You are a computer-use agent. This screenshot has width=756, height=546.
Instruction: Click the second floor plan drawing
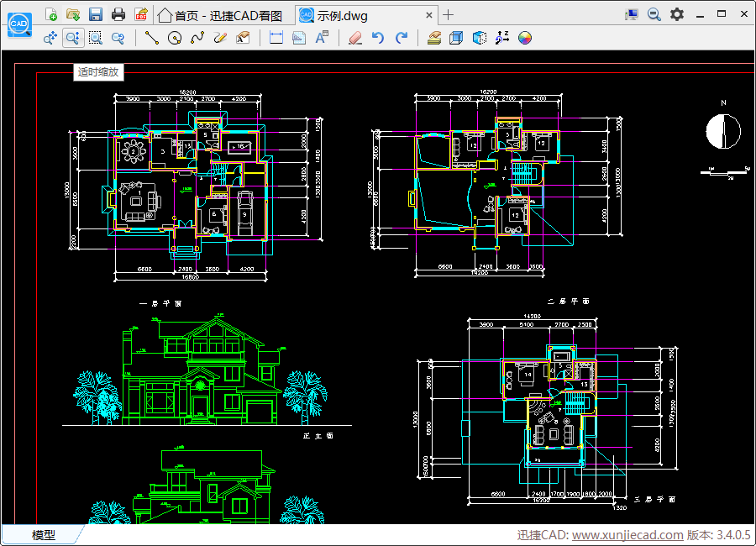click(496, 183)
